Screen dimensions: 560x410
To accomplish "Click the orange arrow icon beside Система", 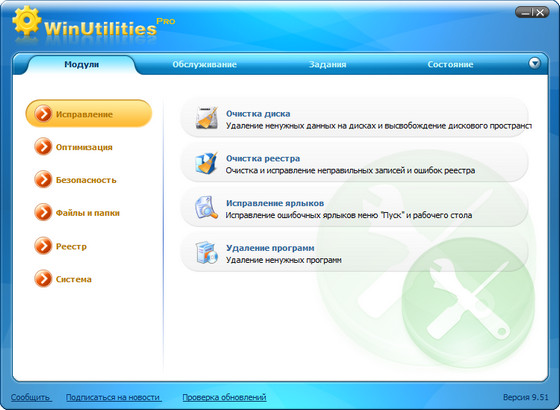I will 43,279.
